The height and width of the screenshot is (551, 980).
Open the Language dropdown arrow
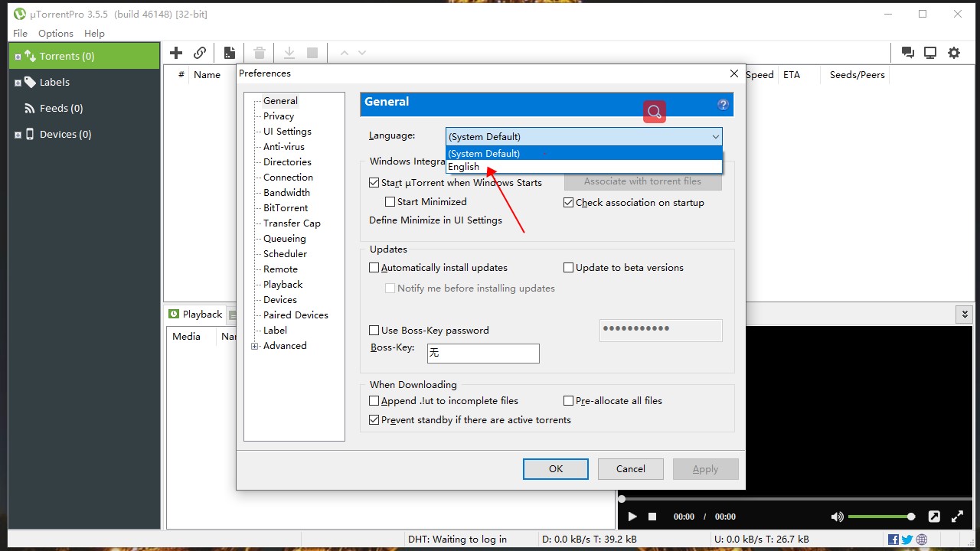pyautogui.click(x=715, y=137)
